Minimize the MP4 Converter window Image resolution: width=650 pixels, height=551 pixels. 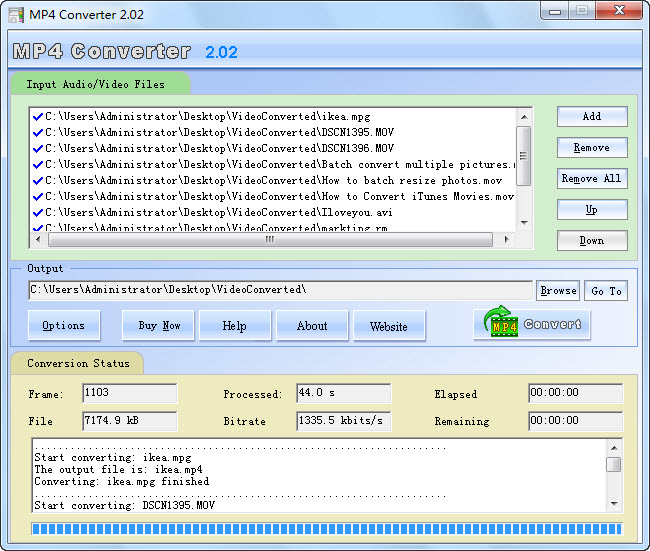[555, 11]
